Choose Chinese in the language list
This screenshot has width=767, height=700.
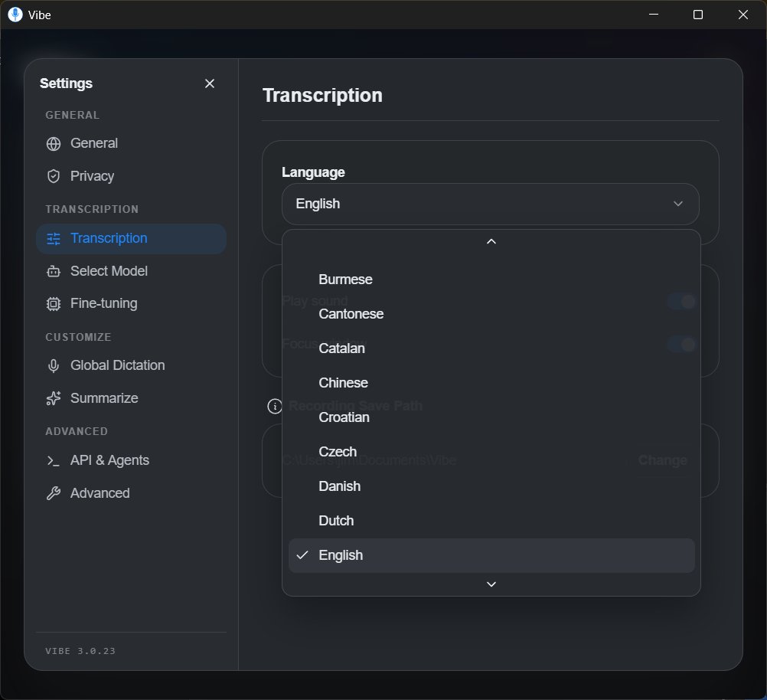click(x=491, y=383)
